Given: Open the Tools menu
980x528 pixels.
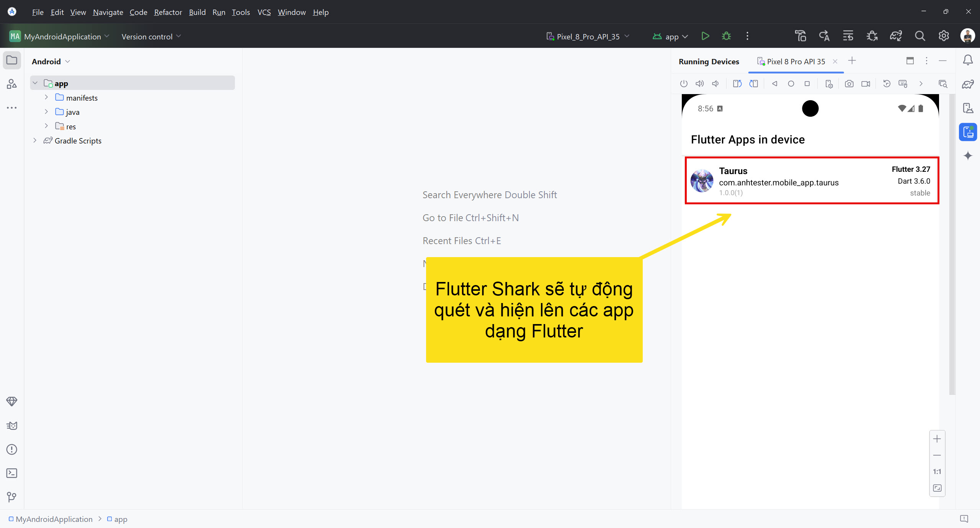Looking at the screenshot, I should (241, 12).
